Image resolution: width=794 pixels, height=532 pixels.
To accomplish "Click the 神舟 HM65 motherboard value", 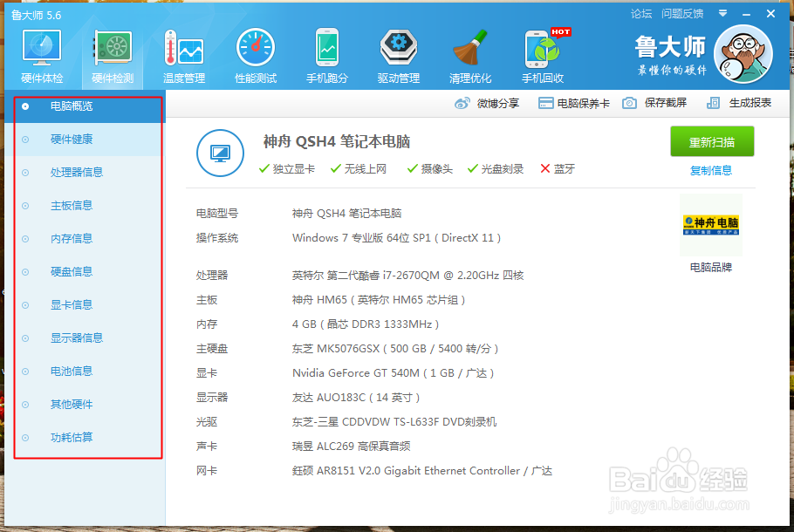I will tap(379, 300).
